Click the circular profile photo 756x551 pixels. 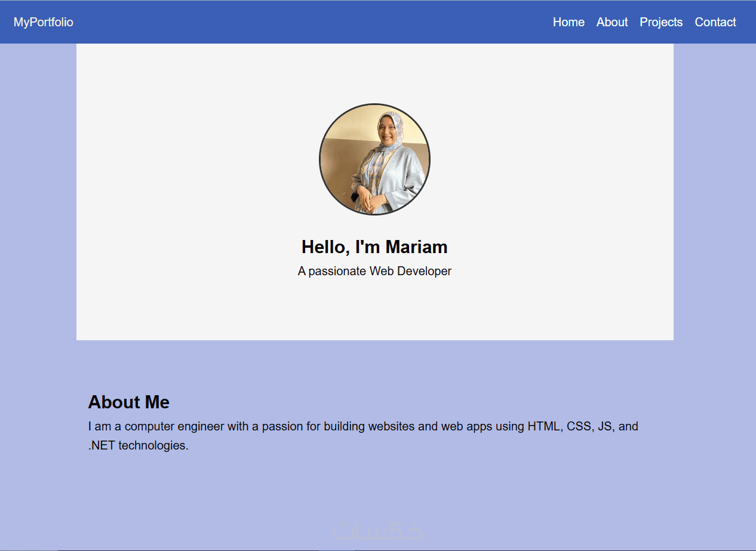pos(374,159)
